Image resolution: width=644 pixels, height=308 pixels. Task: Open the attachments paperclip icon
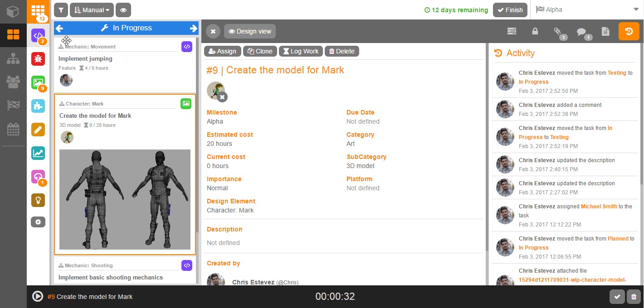(x=558, y=31)
